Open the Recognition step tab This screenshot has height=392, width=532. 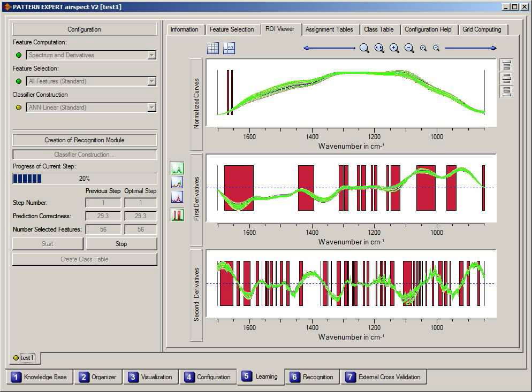312,377
